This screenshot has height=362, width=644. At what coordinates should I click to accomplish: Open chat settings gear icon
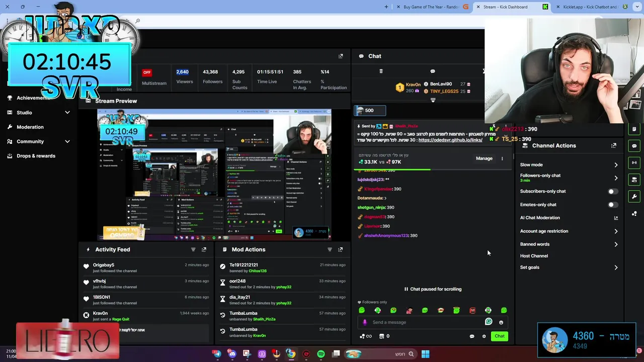tap(484, 336)
